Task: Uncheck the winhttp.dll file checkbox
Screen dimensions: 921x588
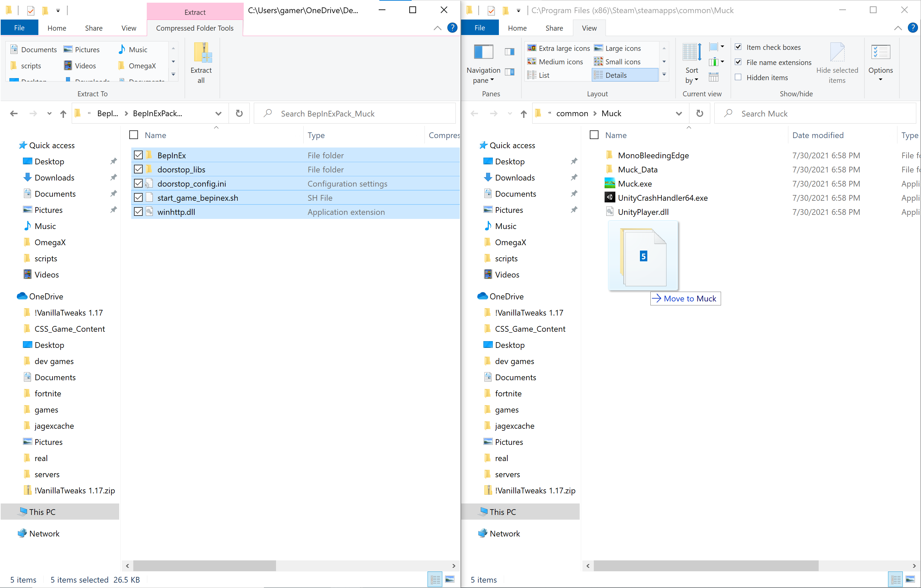Action: pos(138,212)
